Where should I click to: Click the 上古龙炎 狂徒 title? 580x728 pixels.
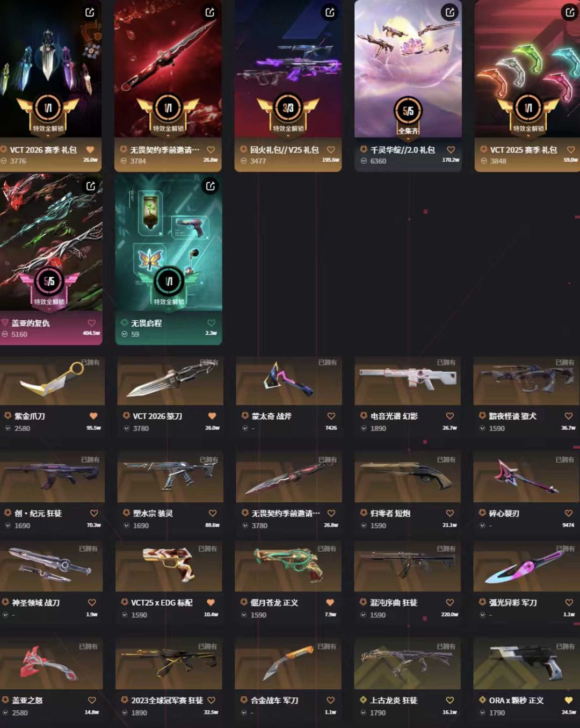tap(394, 700)
